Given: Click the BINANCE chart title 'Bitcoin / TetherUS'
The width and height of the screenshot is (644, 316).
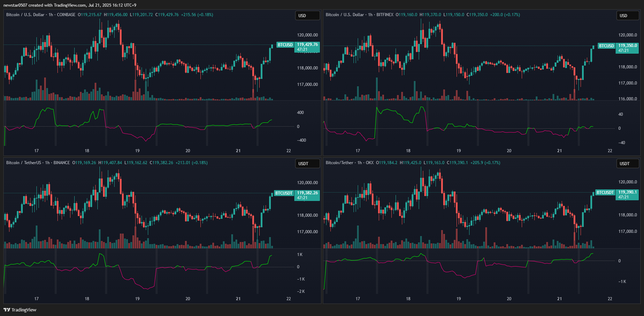Looking at the screenshot, I should click(x=23, y=162).
